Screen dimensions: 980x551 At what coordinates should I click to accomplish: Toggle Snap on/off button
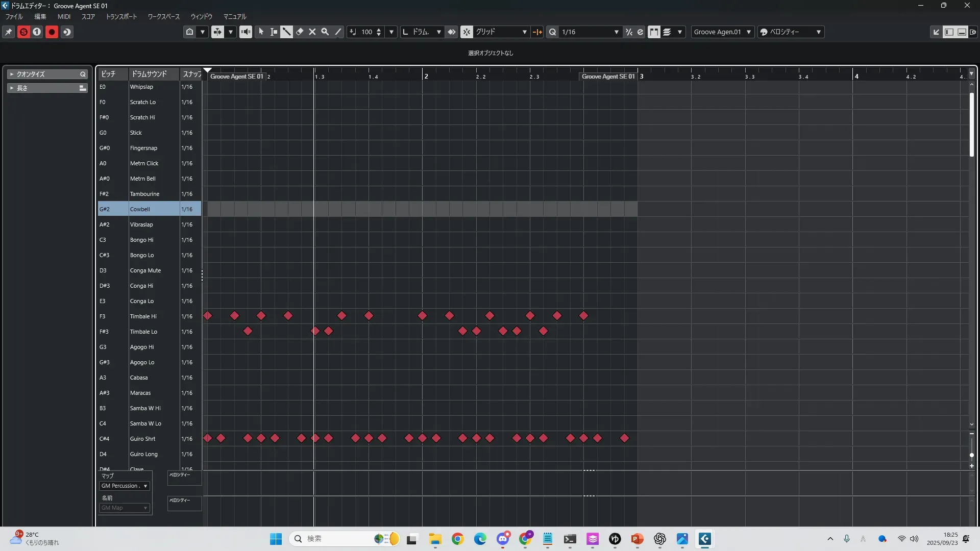[x=467, y=32]
